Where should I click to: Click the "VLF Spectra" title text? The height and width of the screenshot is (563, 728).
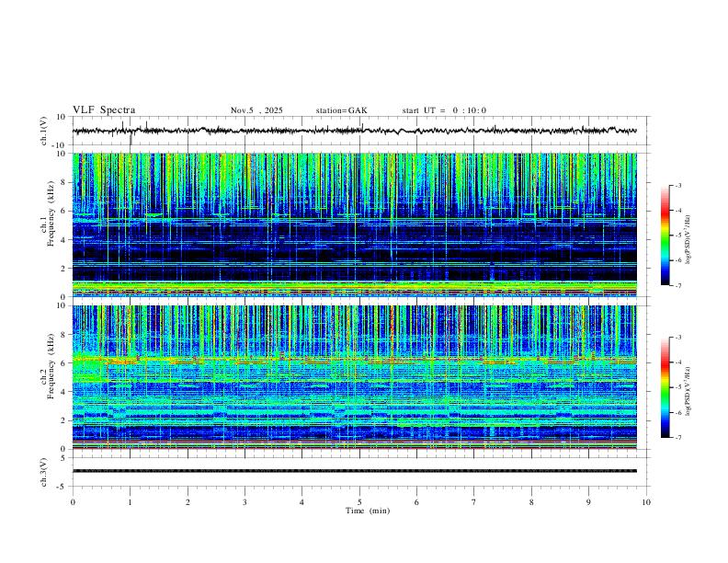pyautogui.click(x=104, y=110)
